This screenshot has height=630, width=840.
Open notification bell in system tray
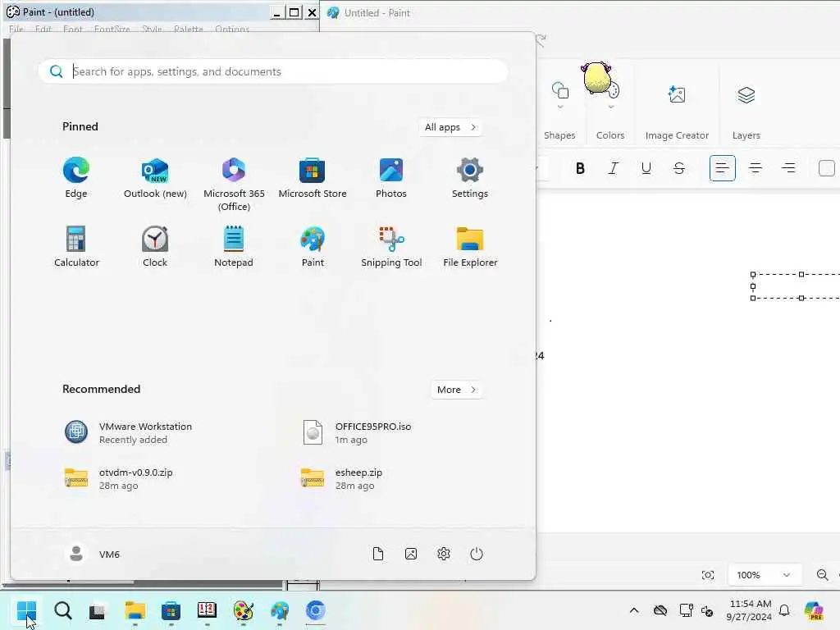click(x=784, y=610)
